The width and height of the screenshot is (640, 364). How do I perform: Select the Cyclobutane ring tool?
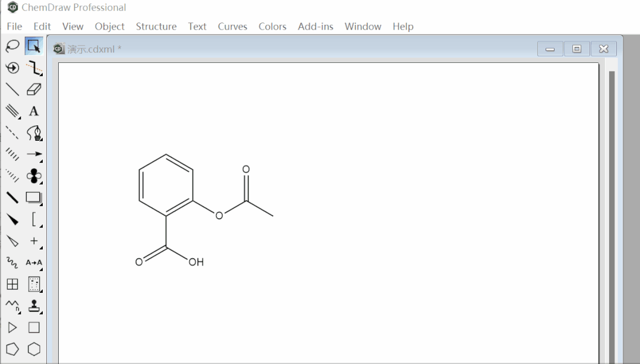(34, 328)
